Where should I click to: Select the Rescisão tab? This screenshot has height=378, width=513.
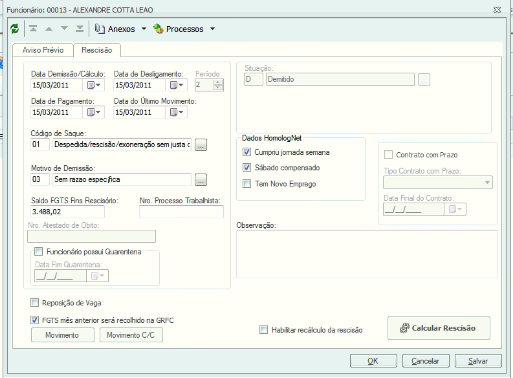[x=97, y=50]
